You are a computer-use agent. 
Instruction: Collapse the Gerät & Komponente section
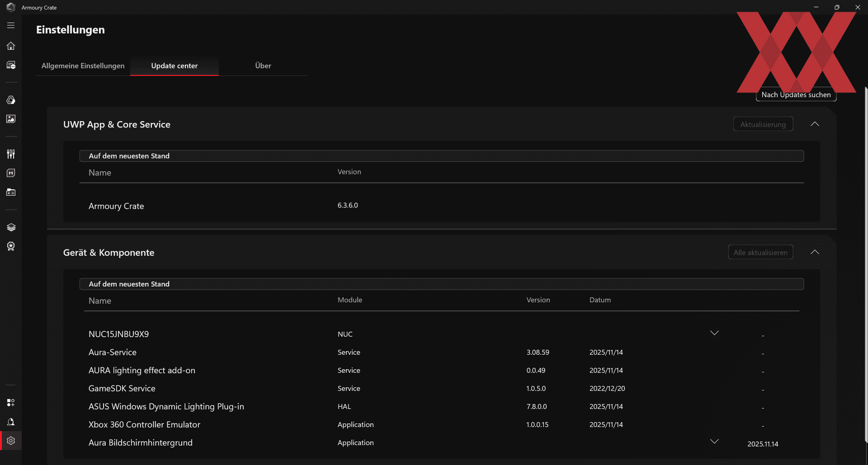(815, 252)
